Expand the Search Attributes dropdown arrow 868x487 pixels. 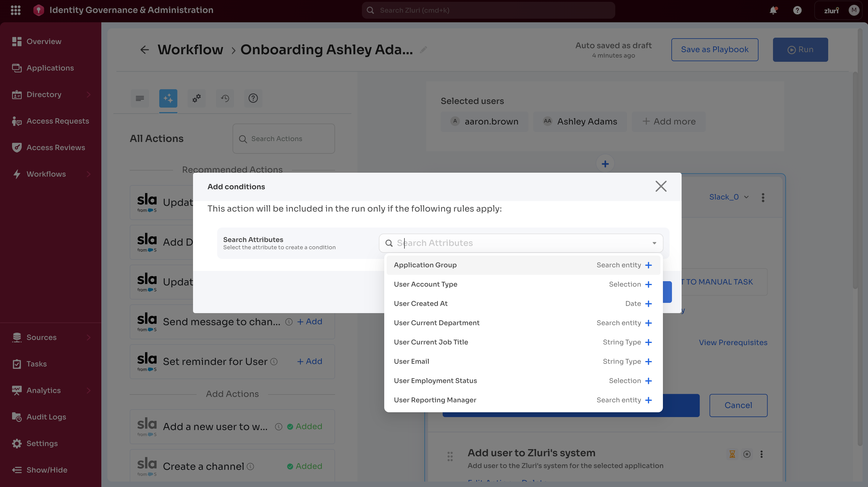coord(654,243)
